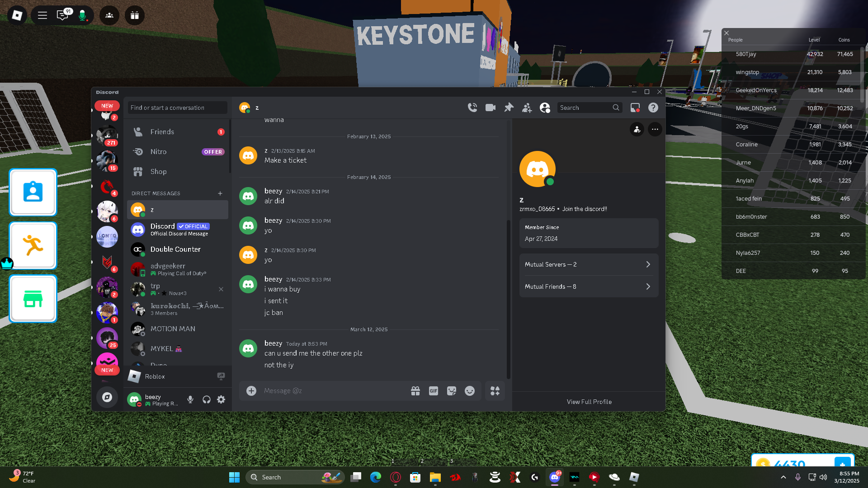Start a video call in Discord
Viewport: 868px width, 488px height.
click(x=491, y=108)
